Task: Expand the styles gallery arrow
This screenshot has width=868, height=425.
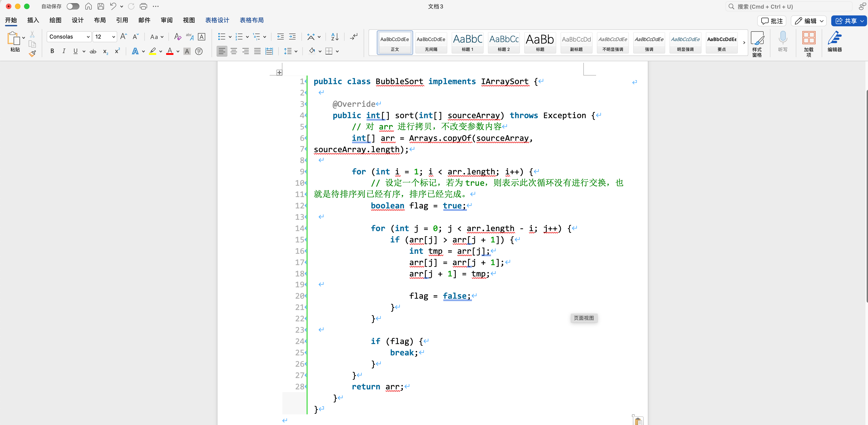Action: 744,43
